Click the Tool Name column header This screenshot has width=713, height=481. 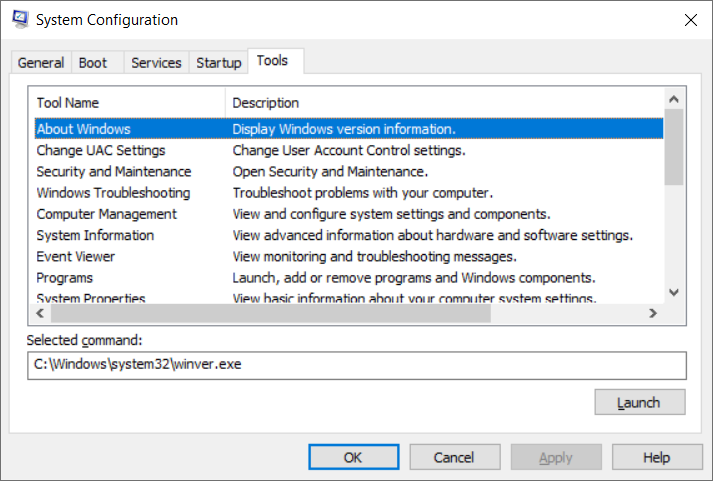coord(127,103)
